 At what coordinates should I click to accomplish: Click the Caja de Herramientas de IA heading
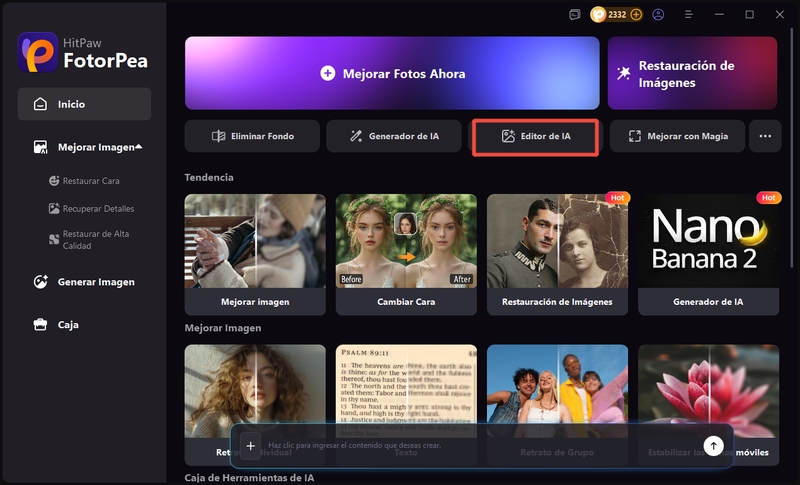pos(249,478)
